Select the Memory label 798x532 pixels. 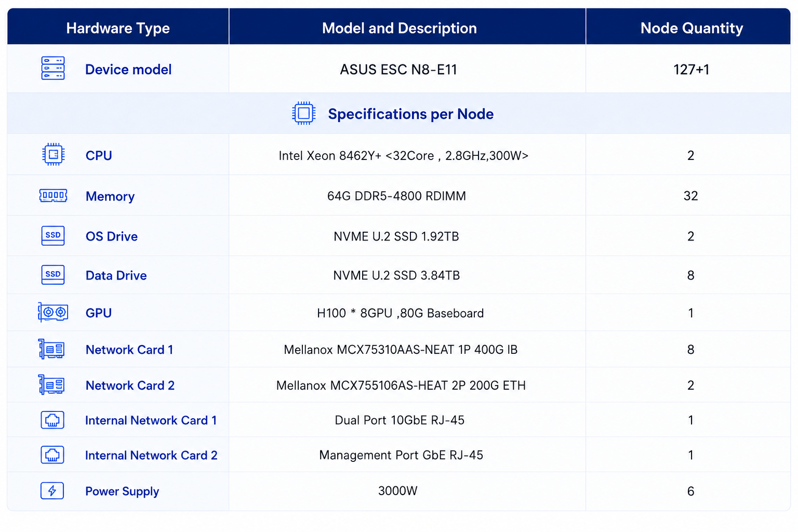click(x=110, y=196)
